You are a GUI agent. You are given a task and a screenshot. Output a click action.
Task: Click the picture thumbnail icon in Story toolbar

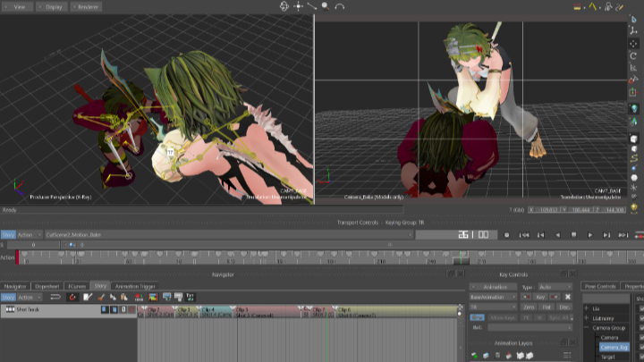click(x=153, y=297)
